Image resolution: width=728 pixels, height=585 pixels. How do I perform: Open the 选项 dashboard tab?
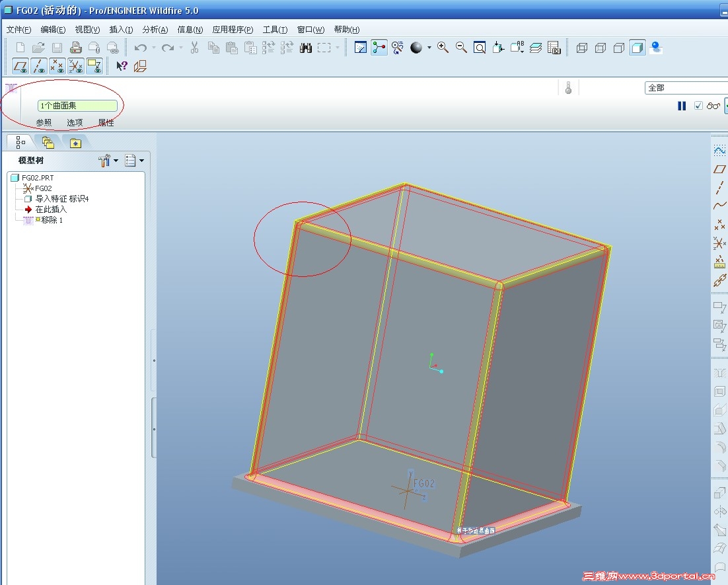pos(75,123)
